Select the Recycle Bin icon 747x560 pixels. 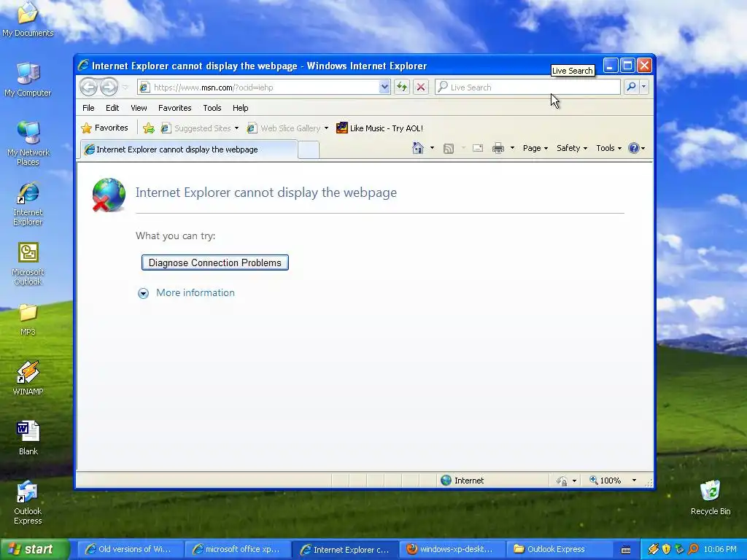tap(711, 497)
